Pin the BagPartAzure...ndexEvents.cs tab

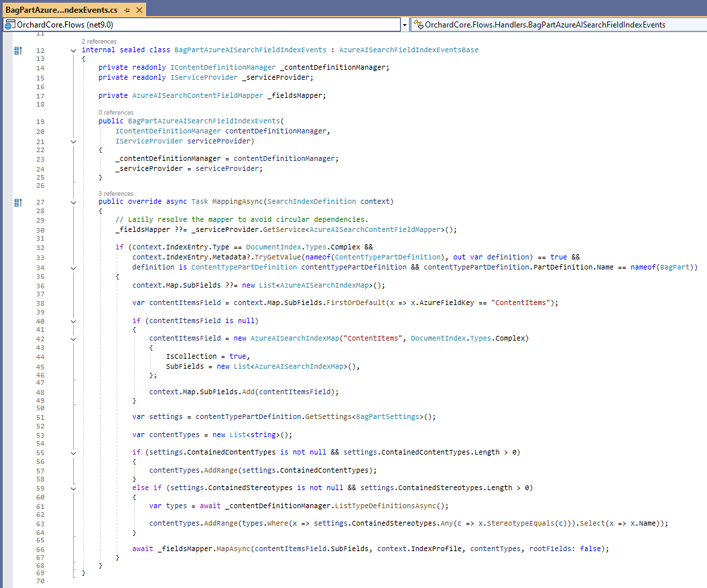127,10
